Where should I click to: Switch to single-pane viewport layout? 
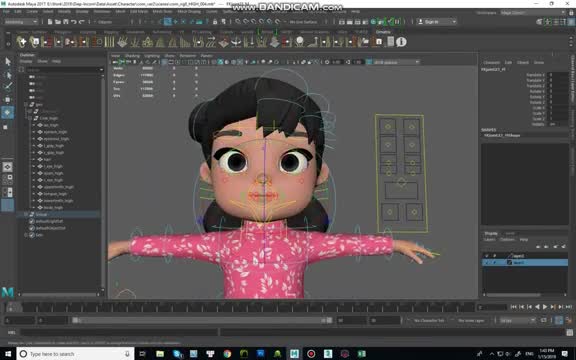pyautogui.click(x=7, y=167)
